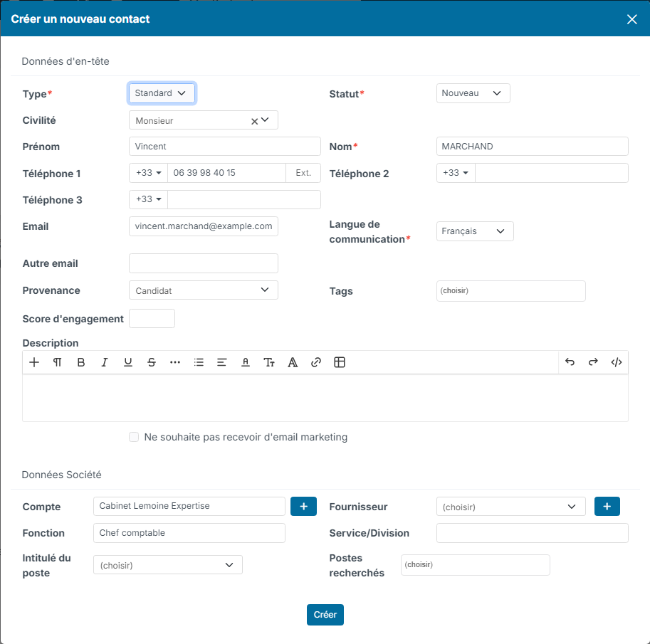This screenshot has height=644, width=650.
Task: Focus the Téléphone 1 Ext. field
Action: [x=303, y=173]
